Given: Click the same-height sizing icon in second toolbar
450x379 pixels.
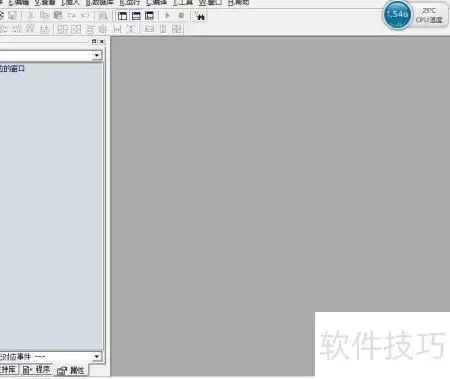Looking at the screenshot, I should coord(163,29).
